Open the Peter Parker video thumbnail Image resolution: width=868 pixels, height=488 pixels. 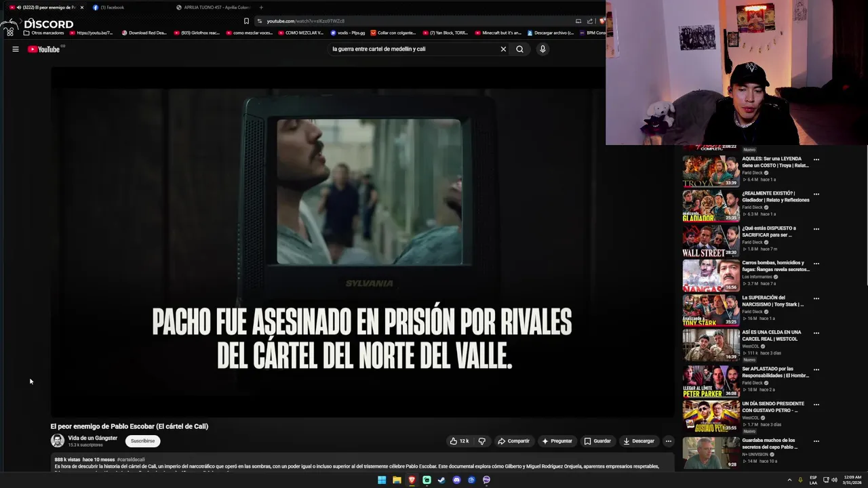coord(711,382)
